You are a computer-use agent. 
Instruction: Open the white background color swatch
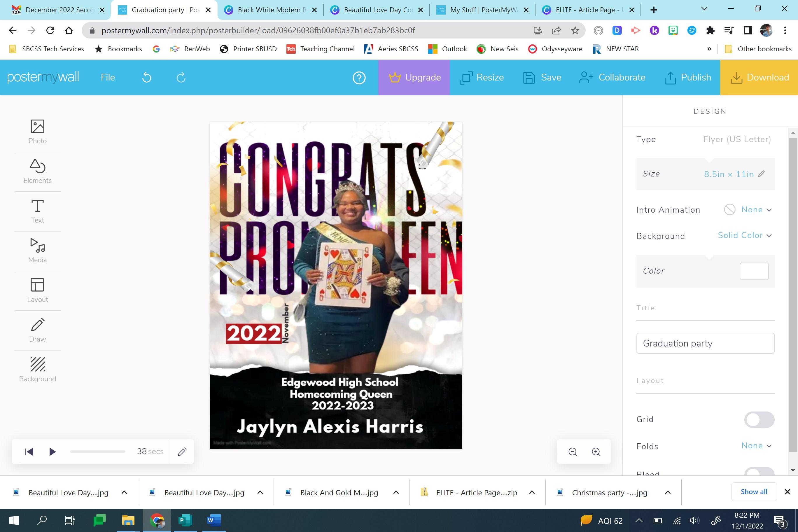pyautogui.click(x=754, y=271)
